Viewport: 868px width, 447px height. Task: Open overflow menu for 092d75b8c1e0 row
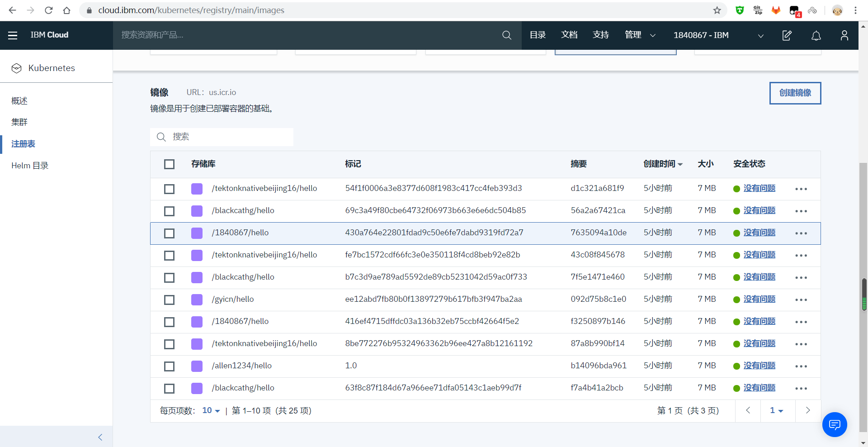pyautogui.click(x=801, y=300)
